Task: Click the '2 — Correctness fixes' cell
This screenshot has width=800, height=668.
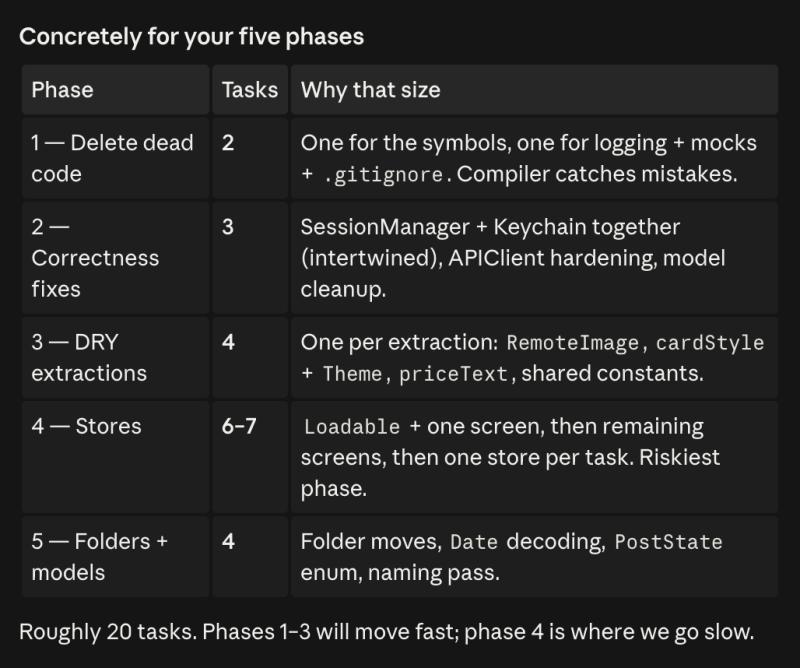Action: tap(115, 258)
